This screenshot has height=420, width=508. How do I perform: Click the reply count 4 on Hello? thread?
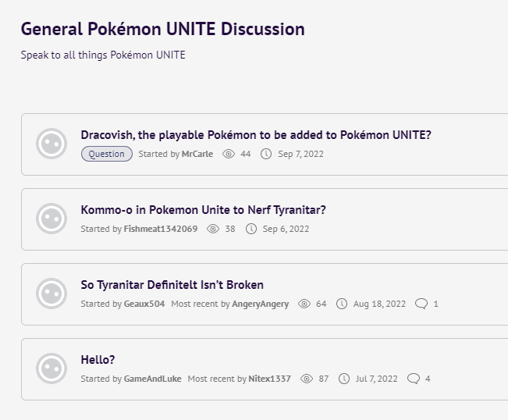pyautogui.click(x=428, y=379)
